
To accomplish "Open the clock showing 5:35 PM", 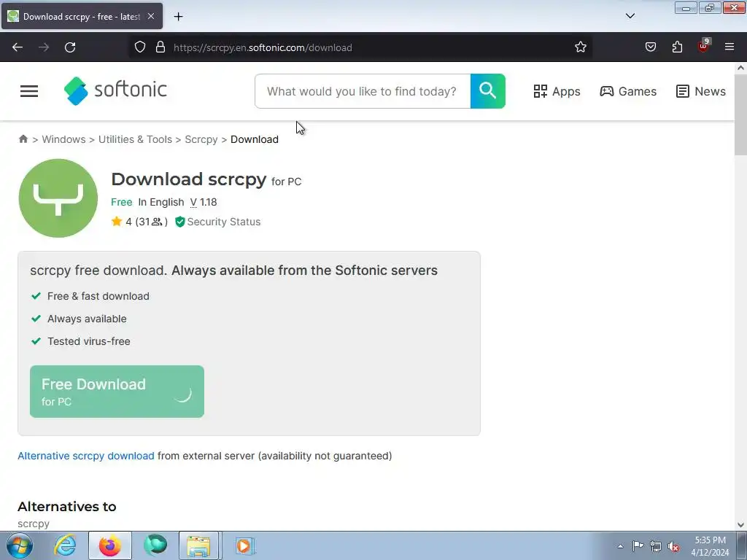I will click(710, 546).
